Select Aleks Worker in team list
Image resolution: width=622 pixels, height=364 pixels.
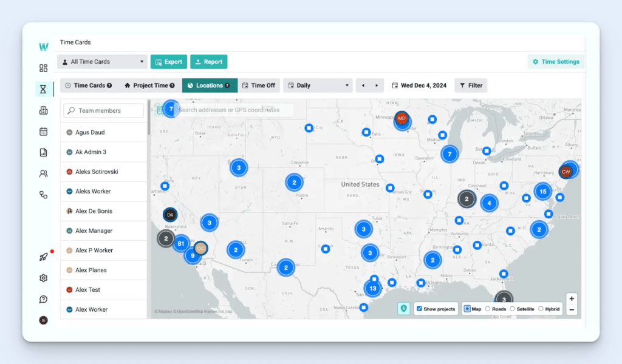[103, 191]
